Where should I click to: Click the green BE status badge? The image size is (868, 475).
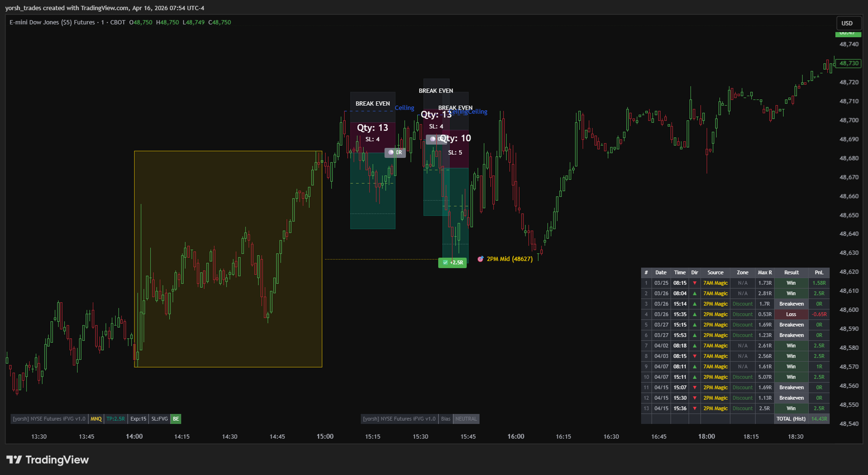coord(176,419)
